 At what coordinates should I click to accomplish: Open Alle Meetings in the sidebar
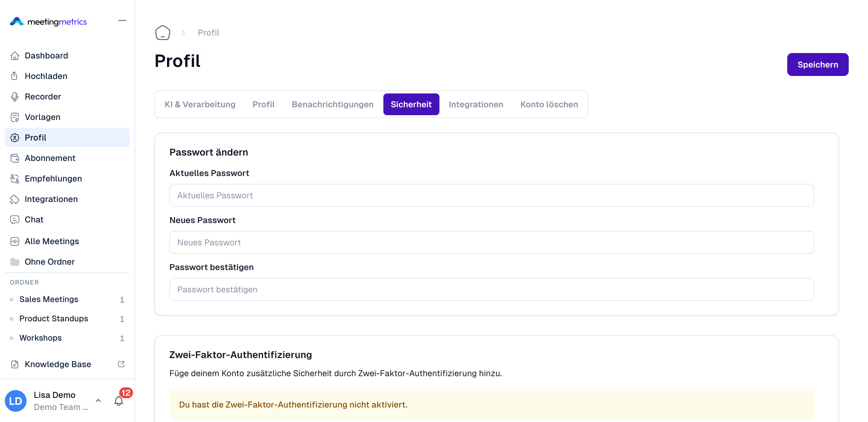click(67, 241)
